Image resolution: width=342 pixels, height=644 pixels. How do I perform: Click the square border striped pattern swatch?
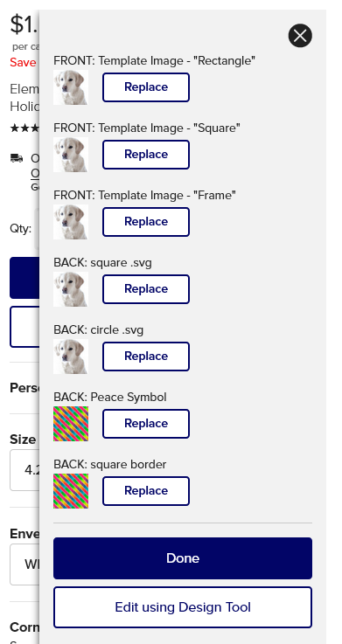click(71, 491)
